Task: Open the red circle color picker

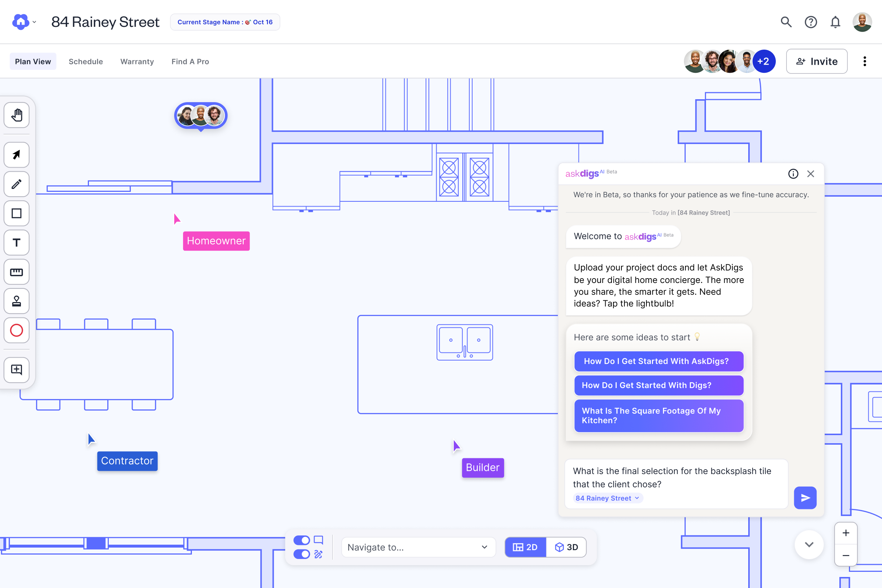Action: pyautogui.click(x=17, y=330)
